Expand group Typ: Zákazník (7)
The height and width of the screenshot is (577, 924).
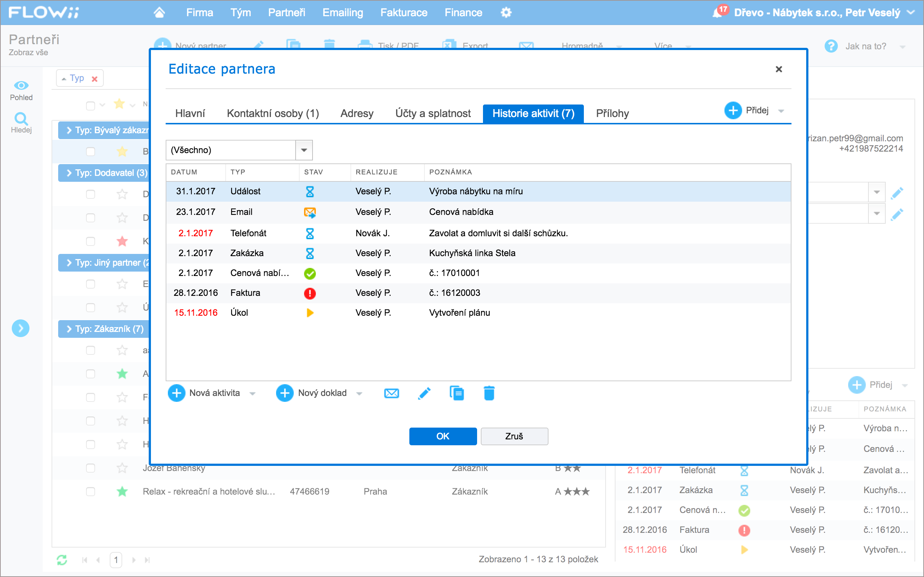click(x=69, y=329)
